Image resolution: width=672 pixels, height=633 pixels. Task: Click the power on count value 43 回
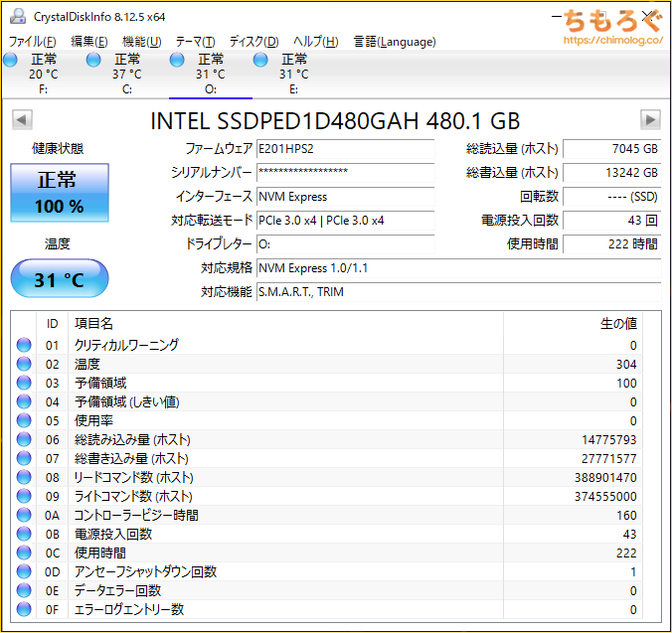(x=612, y=221)
